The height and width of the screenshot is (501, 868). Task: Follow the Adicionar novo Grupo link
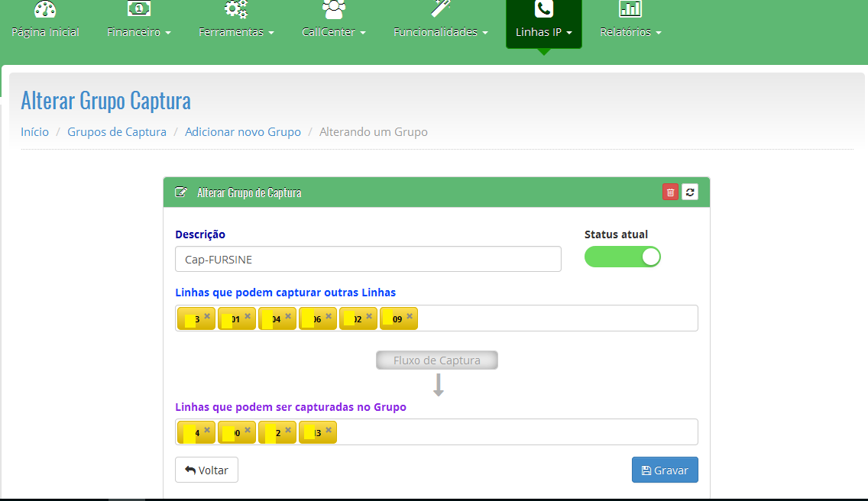point(243,131)
